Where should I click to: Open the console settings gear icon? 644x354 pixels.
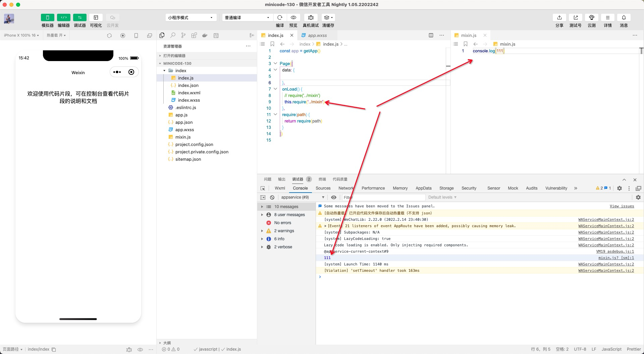[x=638, y=197]
